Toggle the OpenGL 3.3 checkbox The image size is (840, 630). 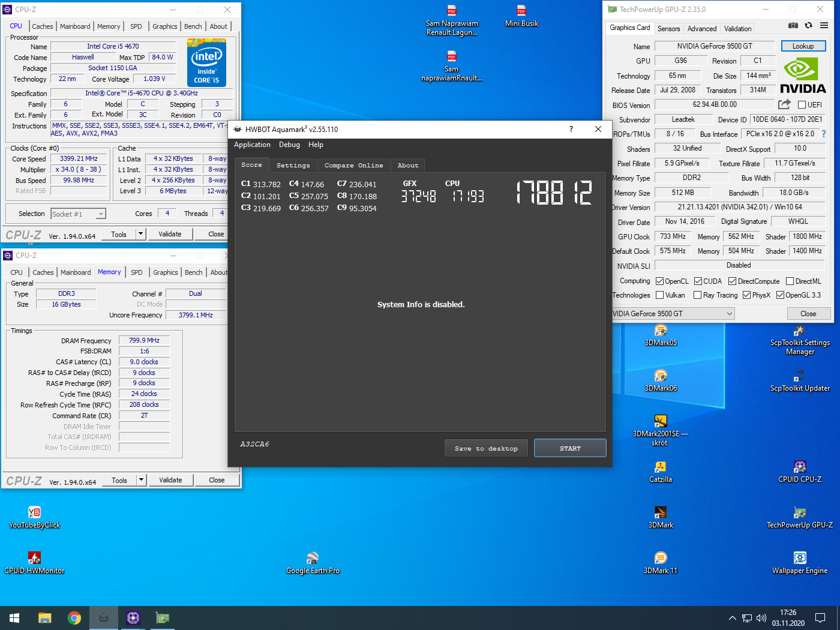pos(780,295)
